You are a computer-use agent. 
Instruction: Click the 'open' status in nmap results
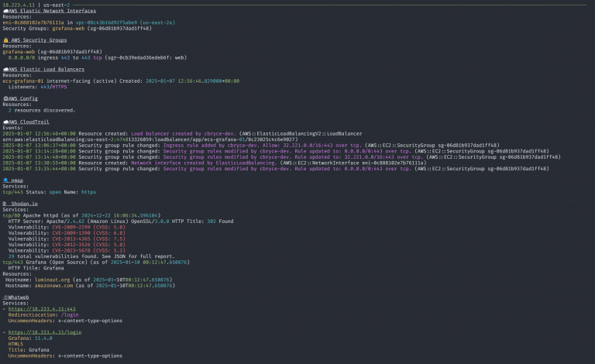(55, 192)
